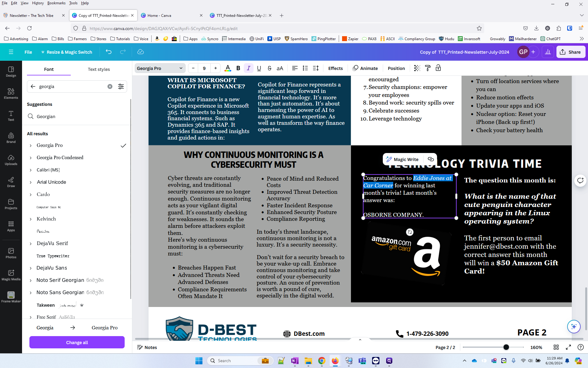Open the Uploads panel

pos(11,160)
